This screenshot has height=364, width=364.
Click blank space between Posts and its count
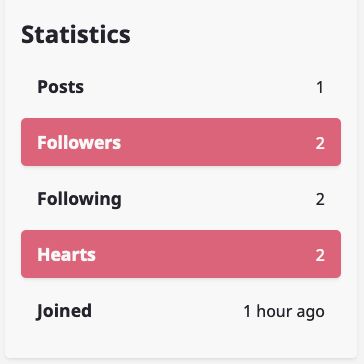(x=199, y=87)
